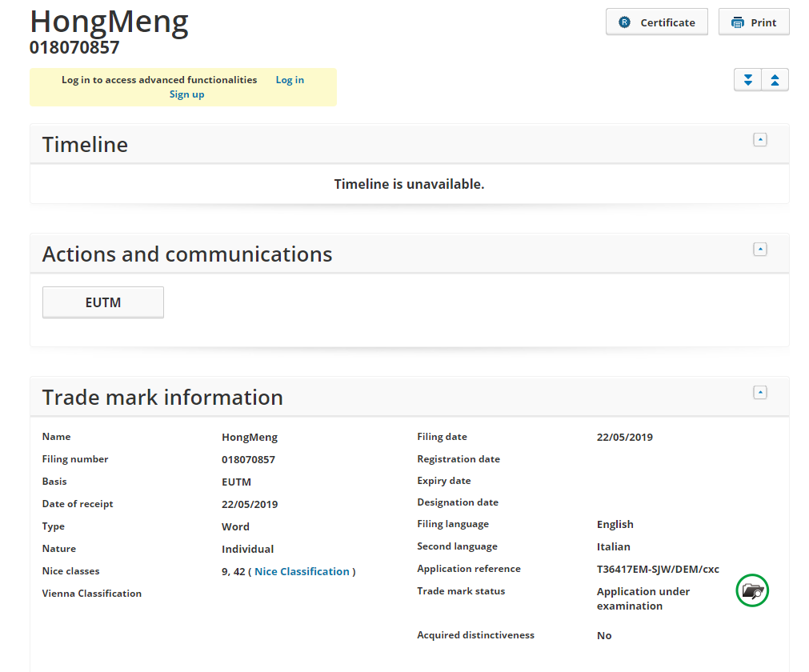
Task: Collapse the Actions and communications section
Action: [759, 250]
